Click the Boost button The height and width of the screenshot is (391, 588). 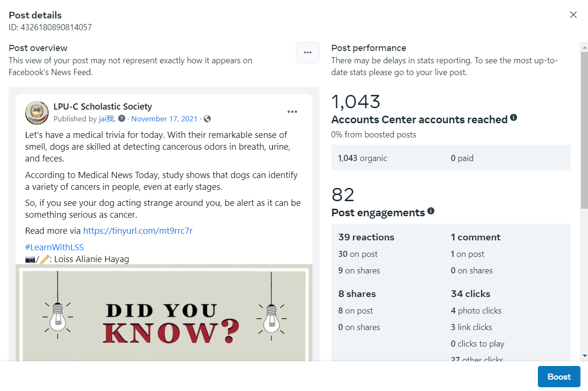(x=559, y=377)
